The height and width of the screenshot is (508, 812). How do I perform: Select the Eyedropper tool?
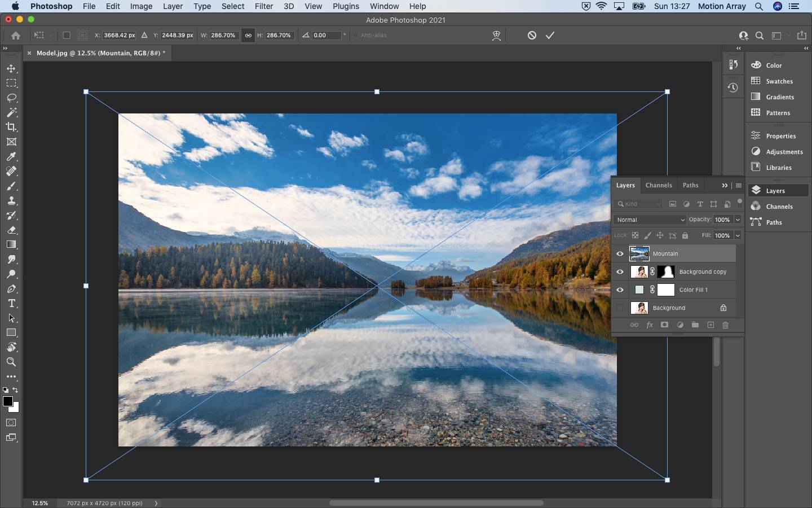[x=11, y=157]
